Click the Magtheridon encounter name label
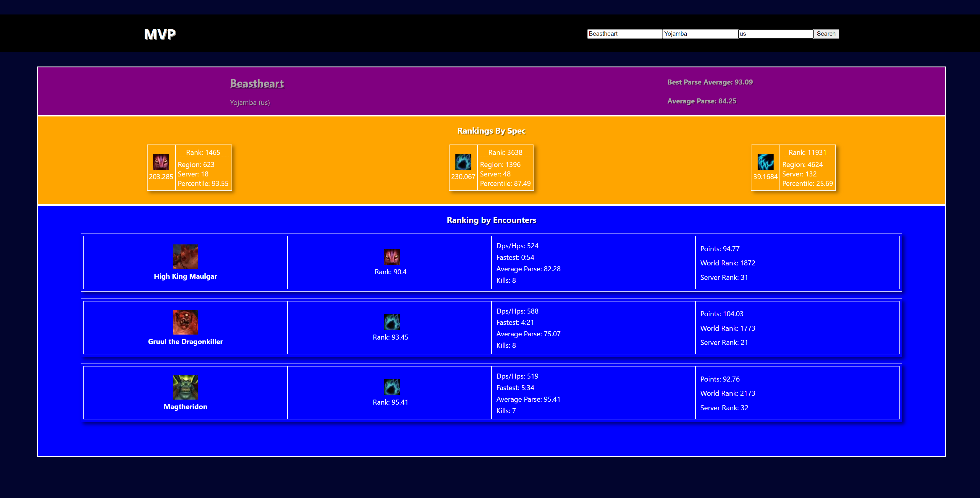Image resolution: width=980 pixels, height=498 pixels. [185, 406]
